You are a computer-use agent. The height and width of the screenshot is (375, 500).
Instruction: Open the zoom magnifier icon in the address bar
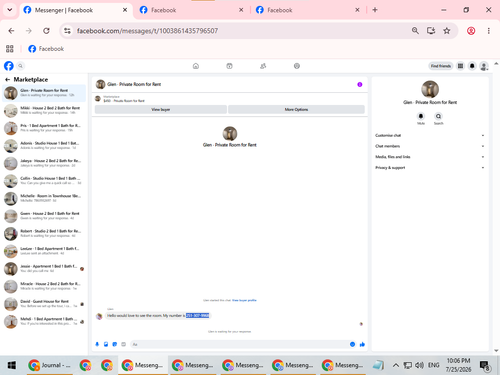(415, 31)
